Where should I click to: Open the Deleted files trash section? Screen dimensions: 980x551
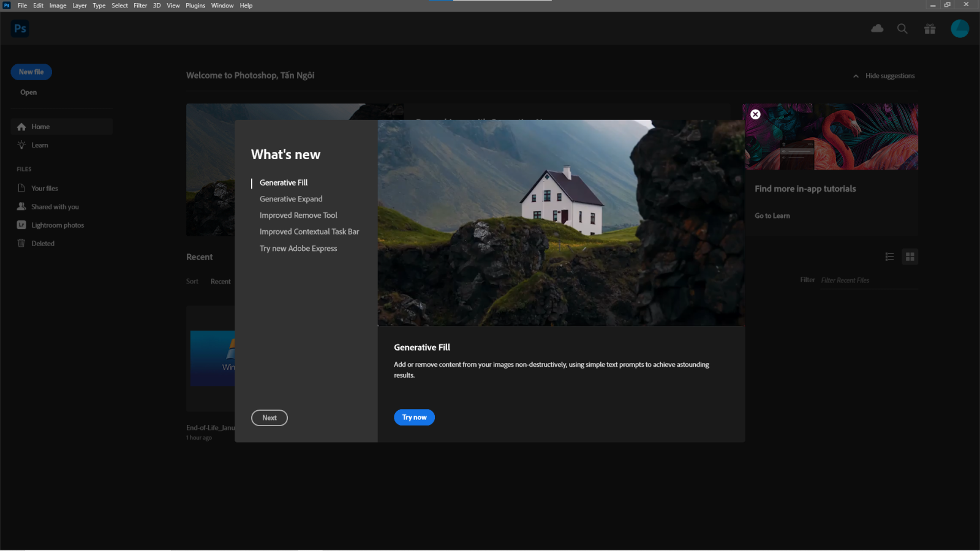(43, 243)
